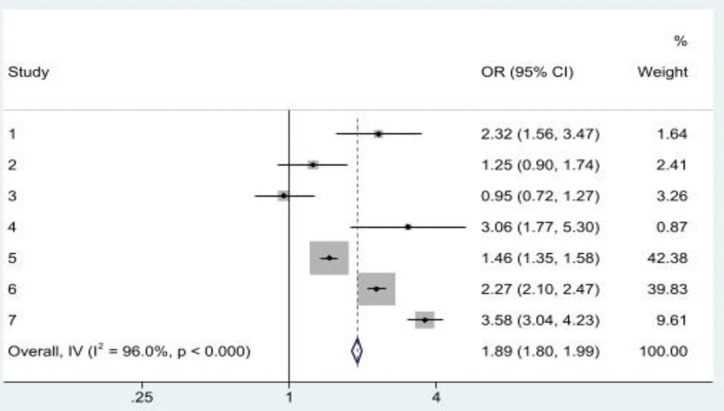Viewport: 724px width, 411px height.
Task: Select the large gray box for study 5
Action: 329,258
